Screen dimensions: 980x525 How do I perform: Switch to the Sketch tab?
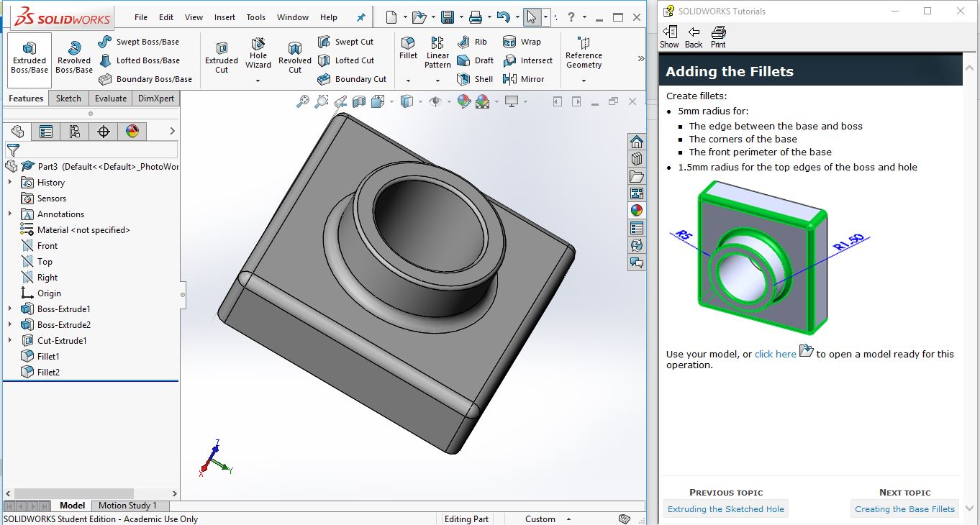coord(68,99)
